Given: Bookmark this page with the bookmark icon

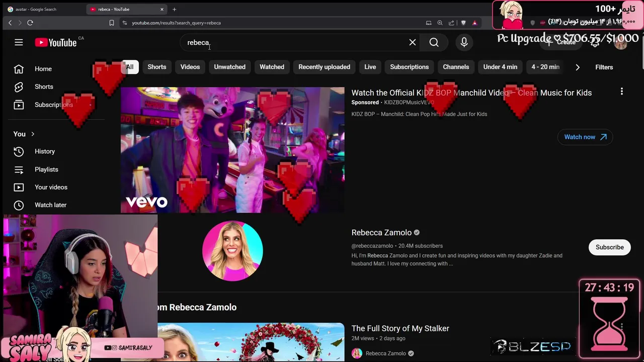Looking at the screenshot, I should pos(112,23).
